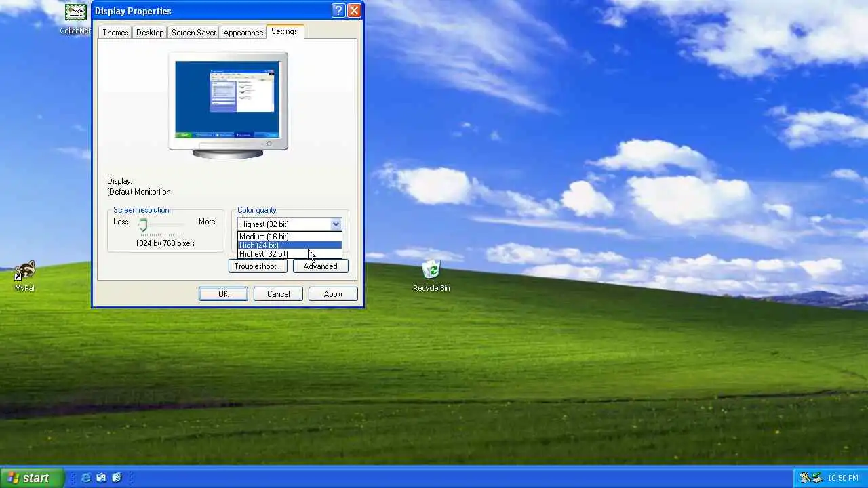Switch to the Desktop tab

point(149,33)
